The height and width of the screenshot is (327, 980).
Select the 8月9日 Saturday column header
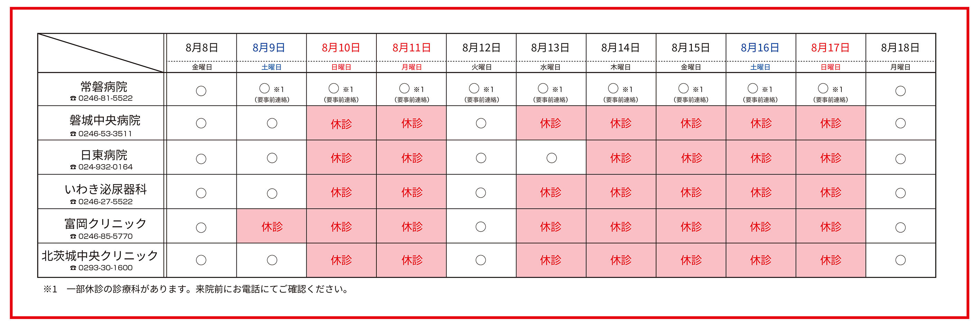tap(271, 53)
